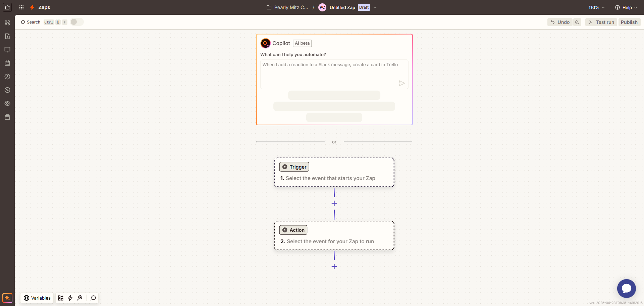Open the app launcher grid at top left

click(21, 7)
